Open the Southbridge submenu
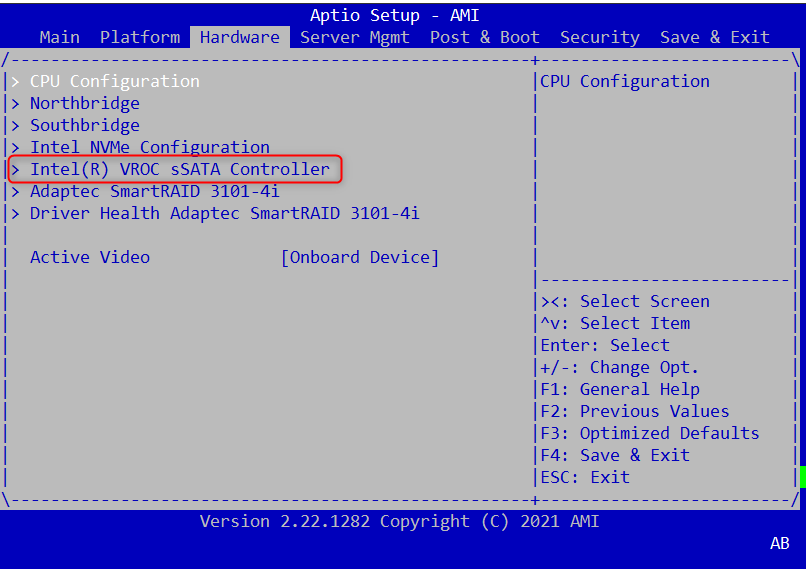Image resolution: width=806 pixels, height=569 pixels. tap(85, 125)
